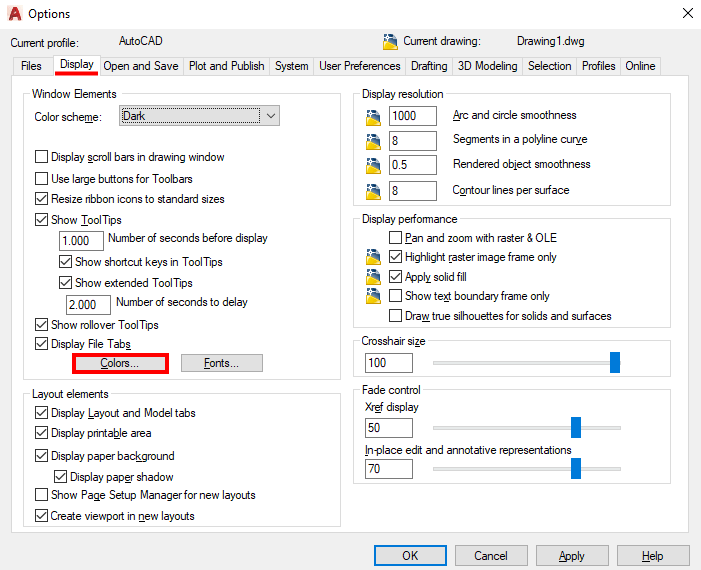Switch to the Drafting tab

429,66
